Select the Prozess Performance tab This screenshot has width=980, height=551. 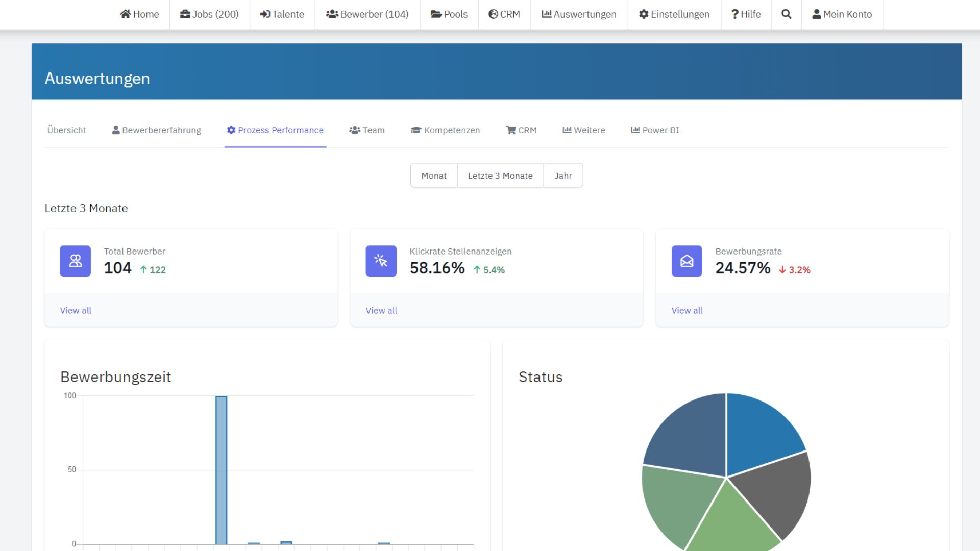coord(275,130)
